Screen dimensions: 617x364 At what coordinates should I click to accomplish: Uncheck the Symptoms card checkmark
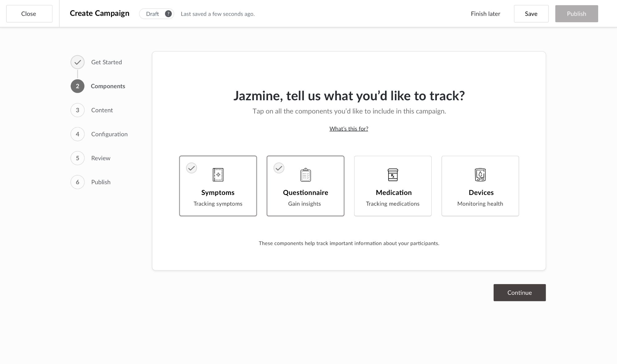point(192,168)
